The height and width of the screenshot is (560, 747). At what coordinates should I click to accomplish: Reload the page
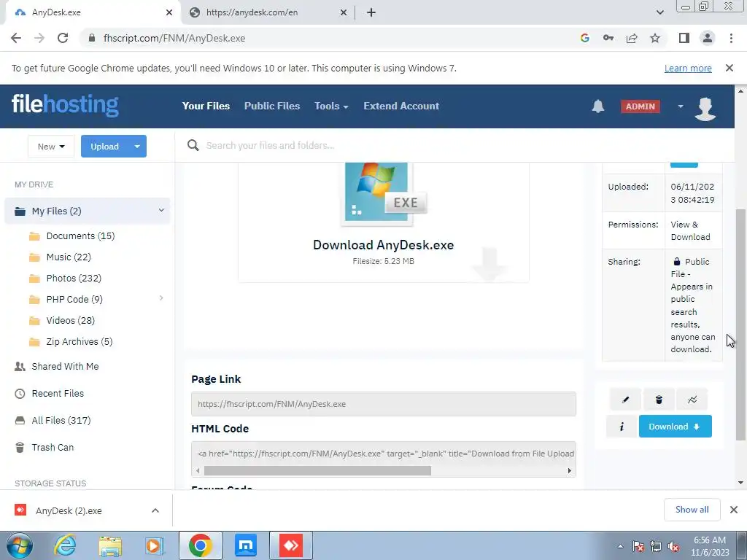click(x=63, y=38)
